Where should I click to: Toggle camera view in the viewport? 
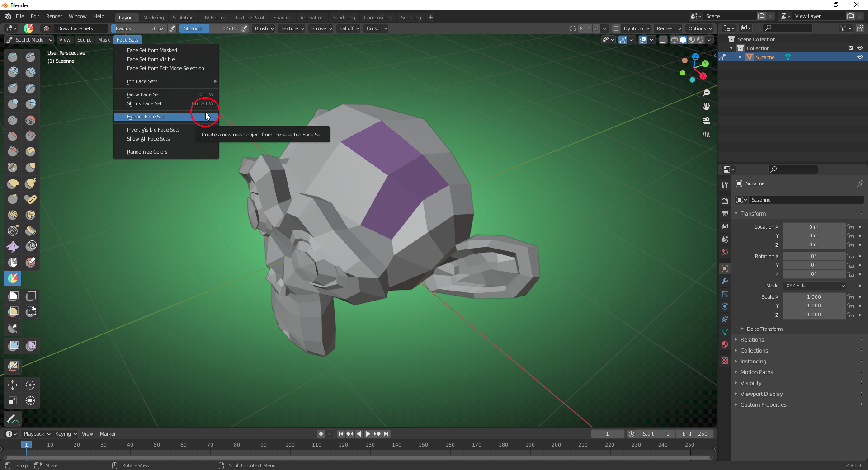(x=706, y=121)
